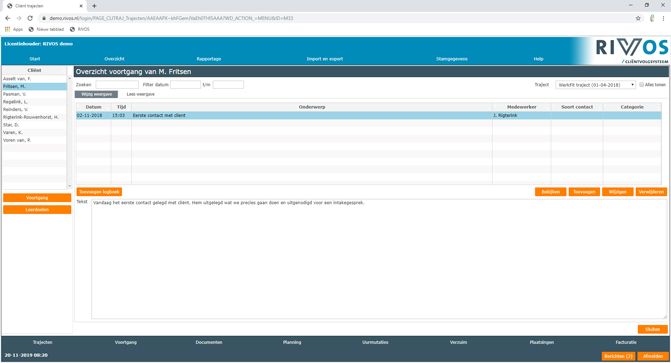Select the row Eerste contact met client
The width and height of the screenshot is (671, 363).
pos(369,116)
